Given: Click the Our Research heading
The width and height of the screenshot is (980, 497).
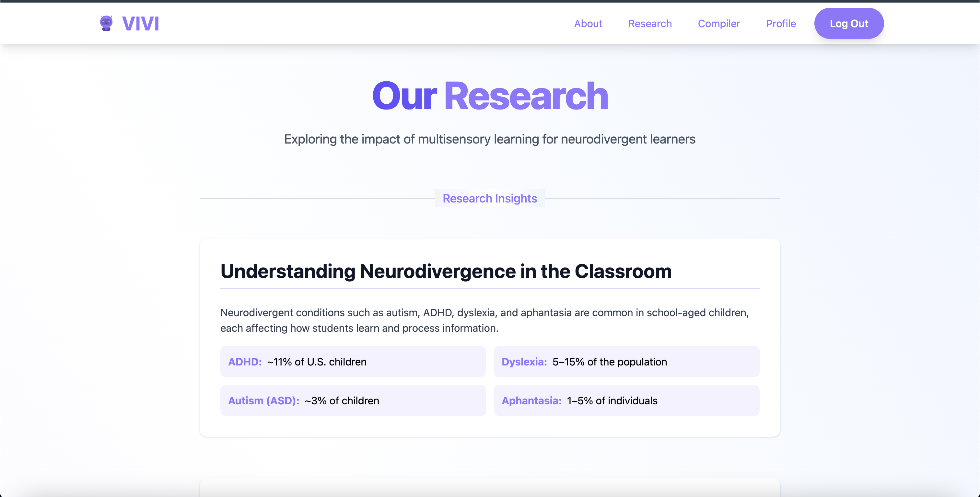Looking at the screenshot, I should tap(490, 96).
